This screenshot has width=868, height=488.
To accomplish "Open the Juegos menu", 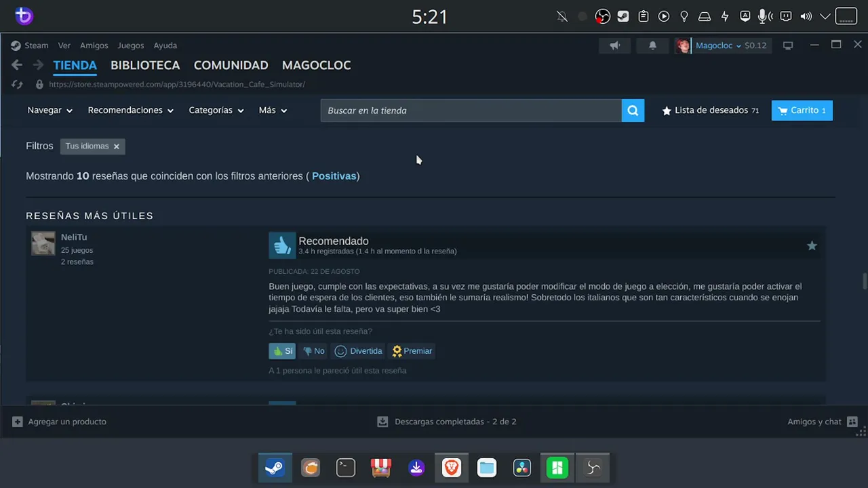I will [x=131, y=45].
